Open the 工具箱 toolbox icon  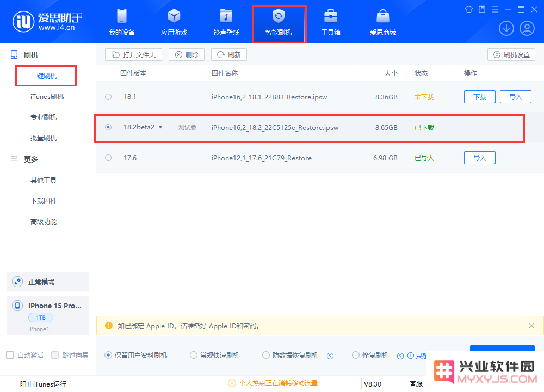tap(331, 16)
